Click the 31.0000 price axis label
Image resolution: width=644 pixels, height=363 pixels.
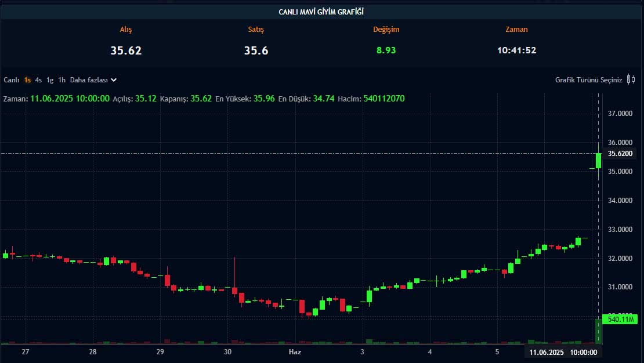click(x=620, y=287)
